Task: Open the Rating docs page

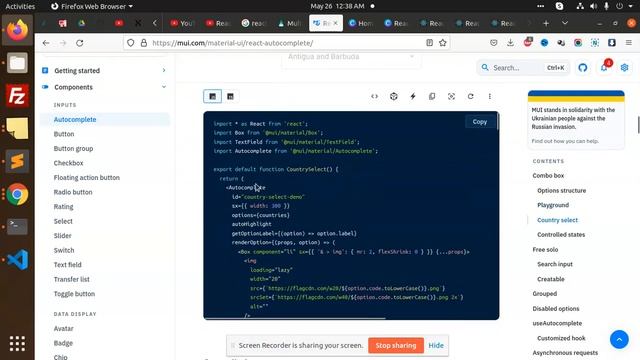Action: [x=64, y=207]
